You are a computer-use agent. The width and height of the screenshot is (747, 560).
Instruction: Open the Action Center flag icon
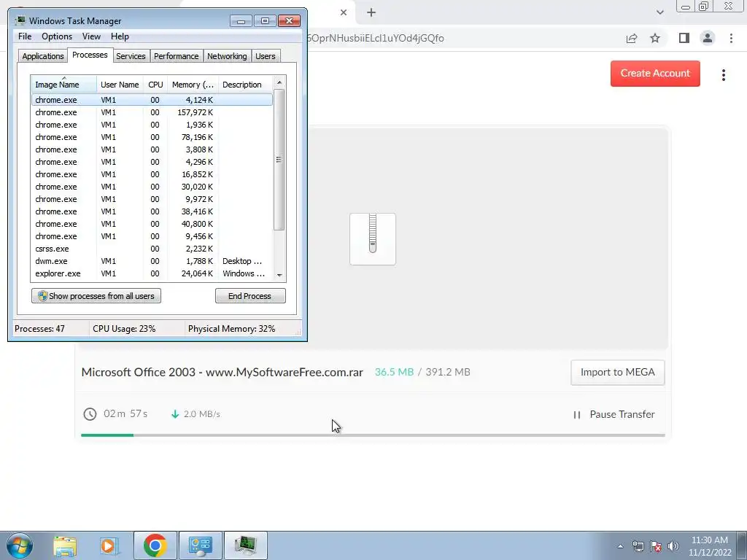pos(656,547)
